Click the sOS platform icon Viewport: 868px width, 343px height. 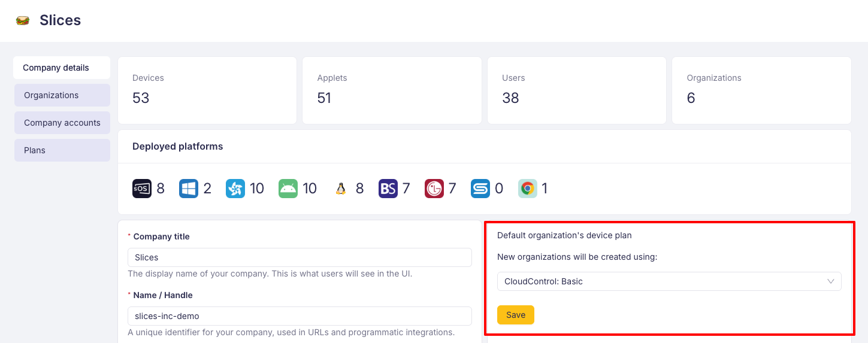pos(142,189)
